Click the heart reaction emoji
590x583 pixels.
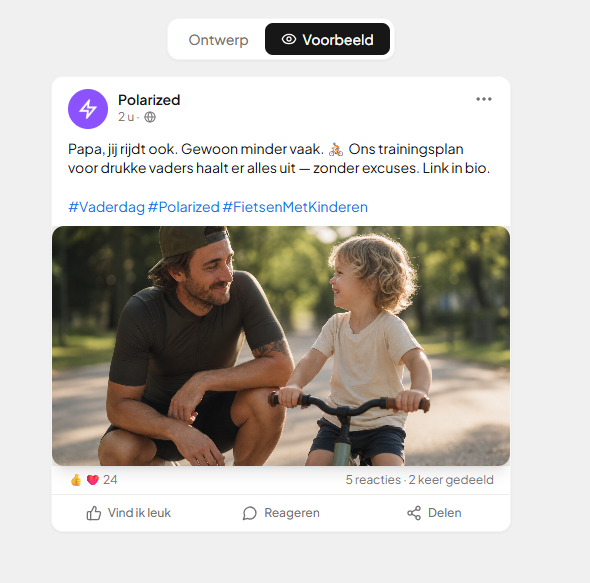[93, 480]
